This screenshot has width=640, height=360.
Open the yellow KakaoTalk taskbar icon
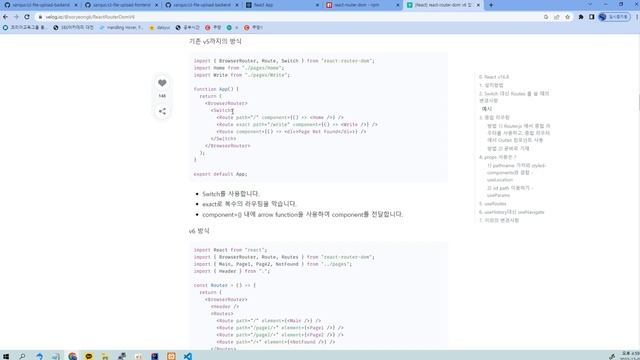[89, 356]
